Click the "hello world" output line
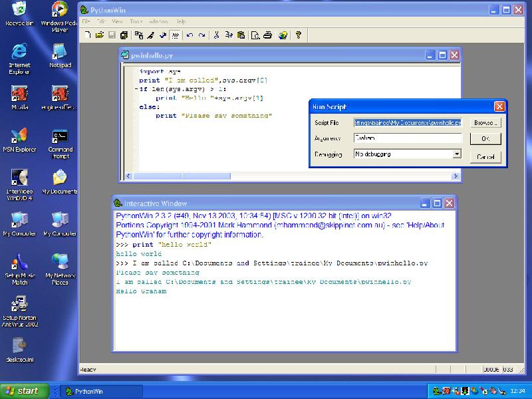The image size is (532, 399). point(139,254)
